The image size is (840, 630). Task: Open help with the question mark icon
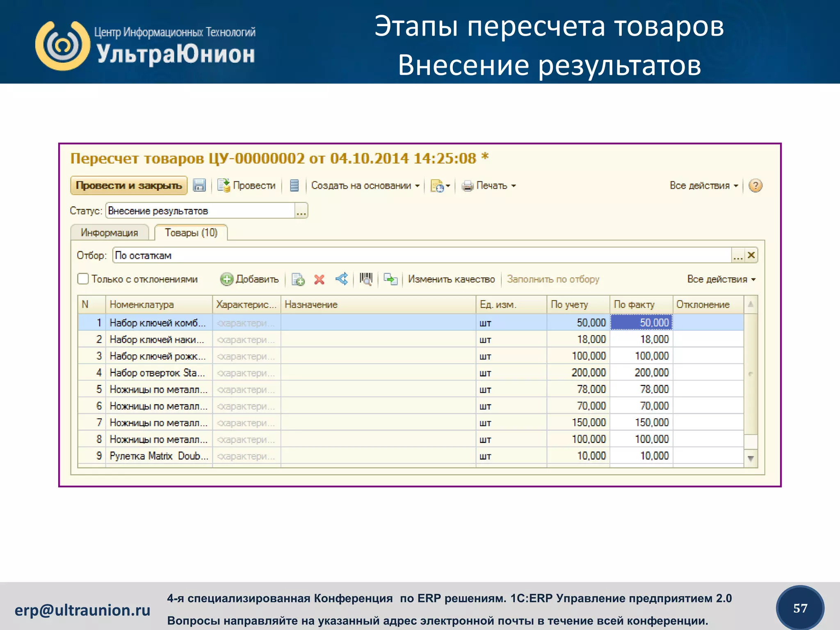(x=755, y=185)
